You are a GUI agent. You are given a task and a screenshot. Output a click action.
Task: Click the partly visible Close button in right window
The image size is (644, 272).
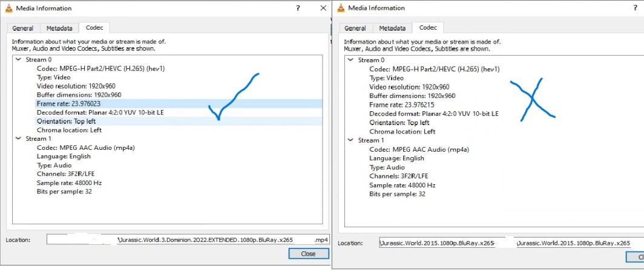pyautogui.click(x=635, y=257)
